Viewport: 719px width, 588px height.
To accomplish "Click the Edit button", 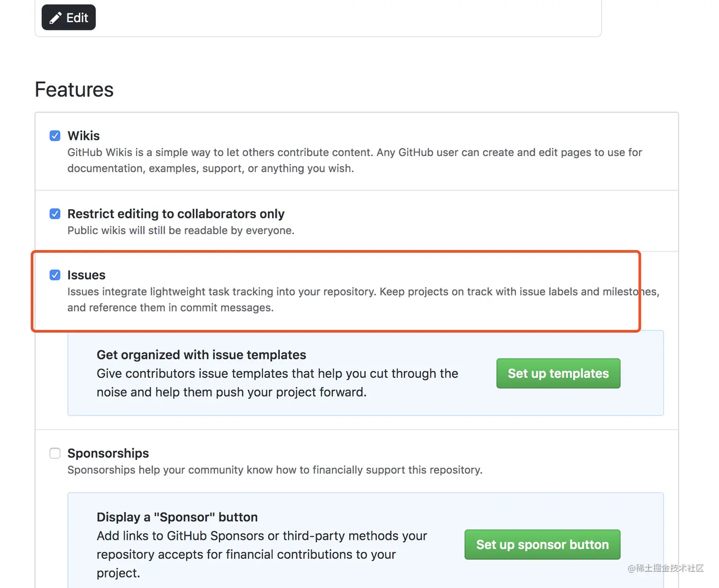I will click(68, 18).
